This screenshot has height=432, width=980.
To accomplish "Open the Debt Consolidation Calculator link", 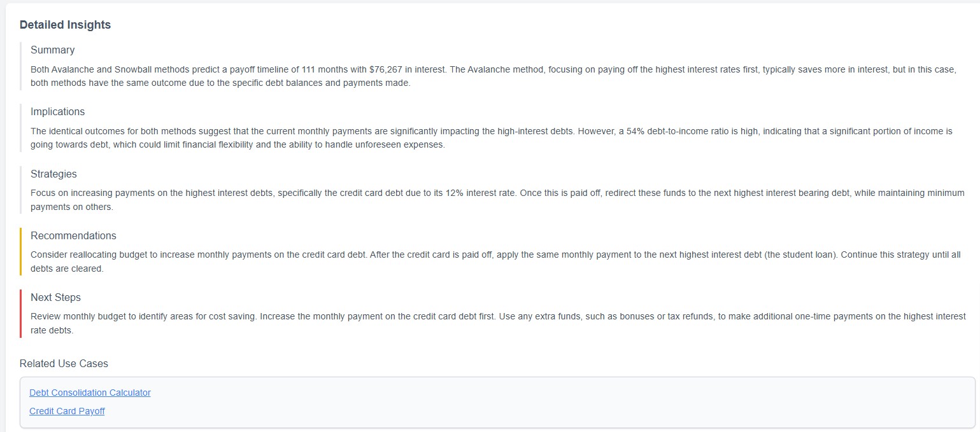I will (x=90, y=393).
